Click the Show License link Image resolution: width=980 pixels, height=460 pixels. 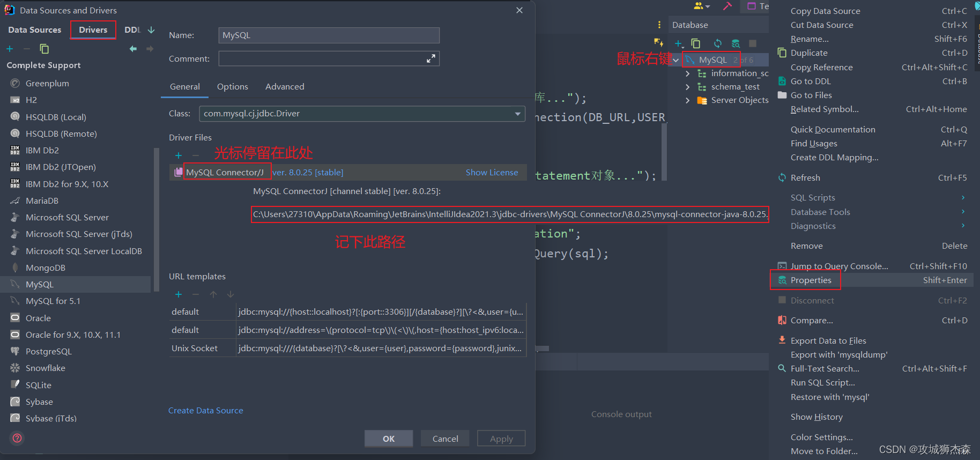tap(492, 172)
